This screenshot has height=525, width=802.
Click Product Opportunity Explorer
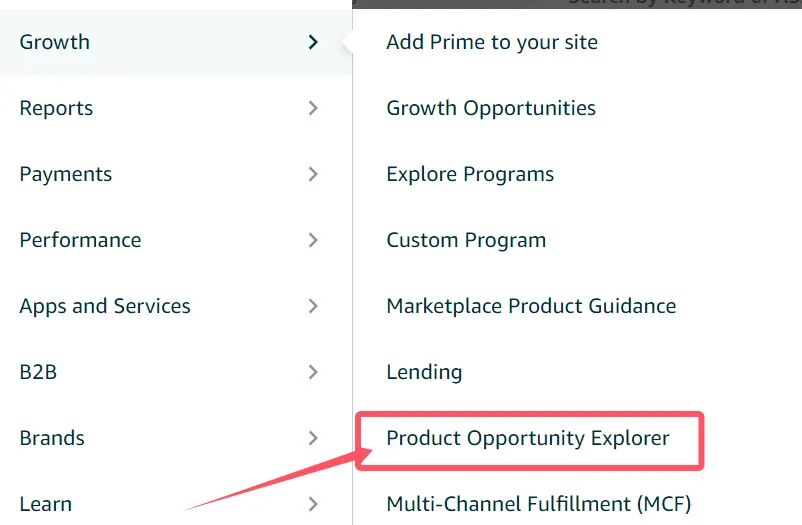[528, 438]
